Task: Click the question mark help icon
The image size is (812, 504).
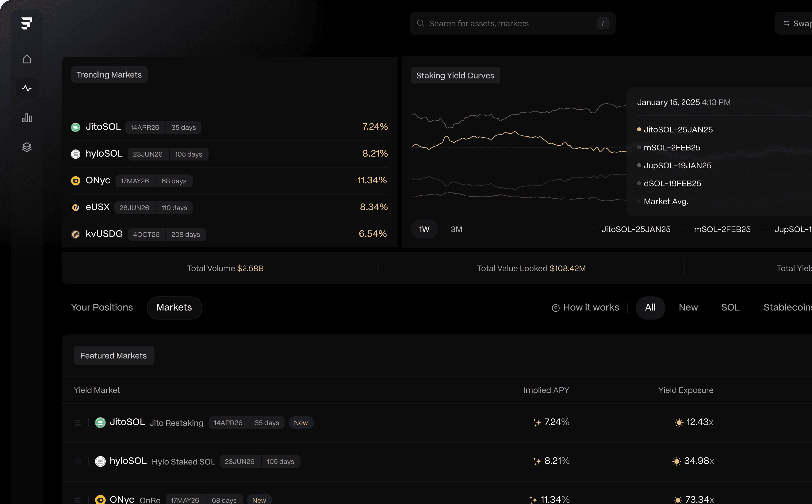Action: pyautogui.click(x=555, y=308)
